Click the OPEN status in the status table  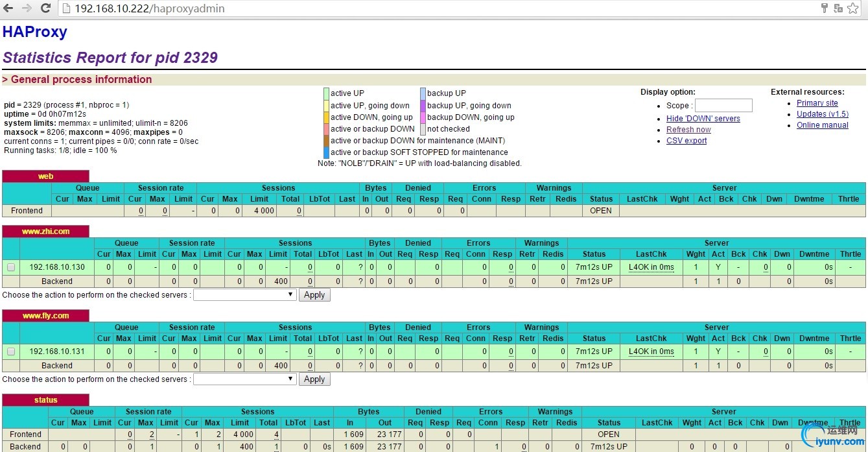[x=609, y=434]
